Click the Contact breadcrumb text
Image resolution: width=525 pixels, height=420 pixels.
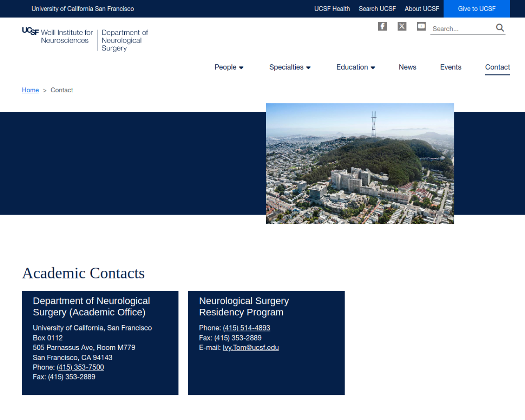tap(62, 90)
